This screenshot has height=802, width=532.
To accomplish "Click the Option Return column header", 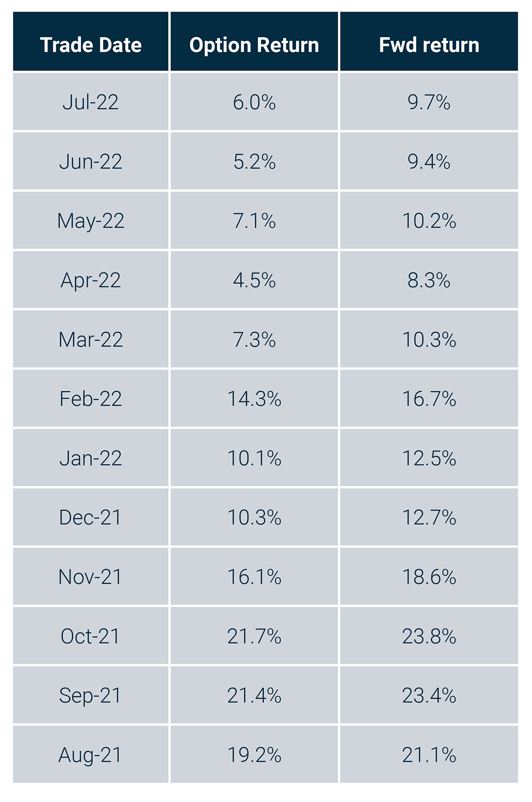I will [254, 45].
